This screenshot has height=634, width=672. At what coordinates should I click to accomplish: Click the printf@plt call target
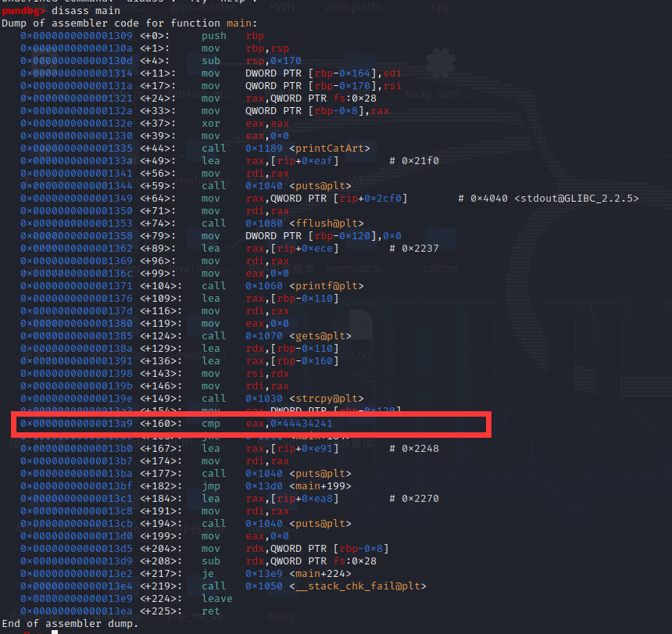[x=304, y=285]
